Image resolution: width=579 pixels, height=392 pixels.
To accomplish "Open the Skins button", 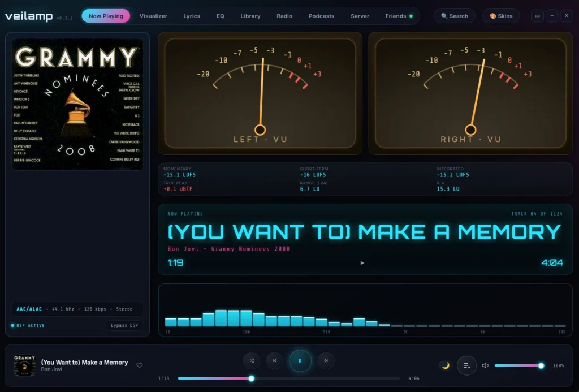I will tap(501, 16).
